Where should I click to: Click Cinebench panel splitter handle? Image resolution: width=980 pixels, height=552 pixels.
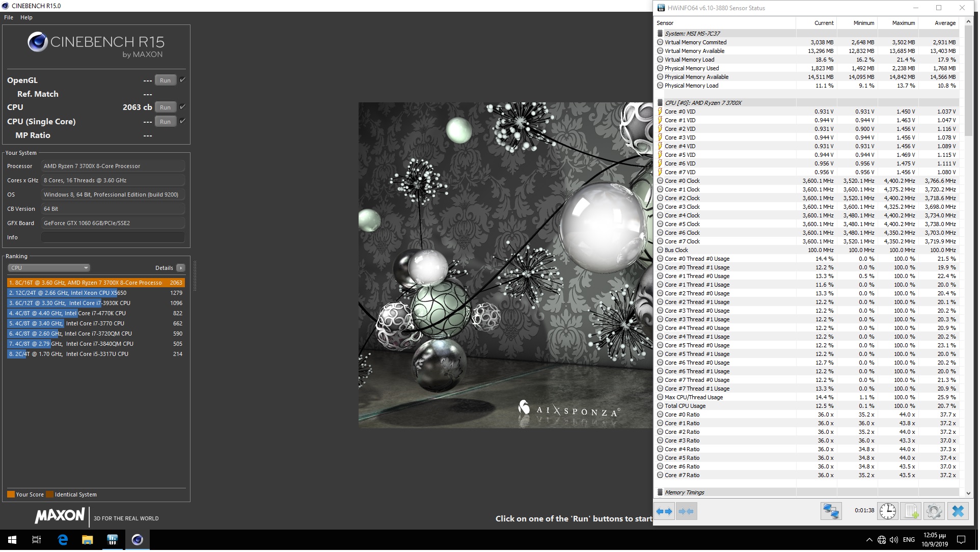195,277
